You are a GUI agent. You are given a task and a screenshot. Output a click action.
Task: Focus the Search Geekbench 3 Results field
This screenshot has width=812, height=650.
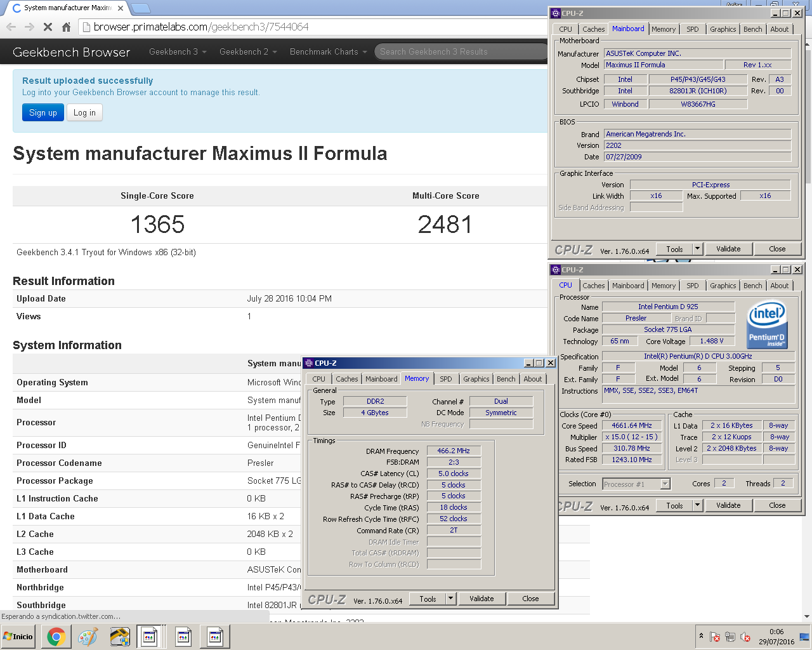click(460, 51)
